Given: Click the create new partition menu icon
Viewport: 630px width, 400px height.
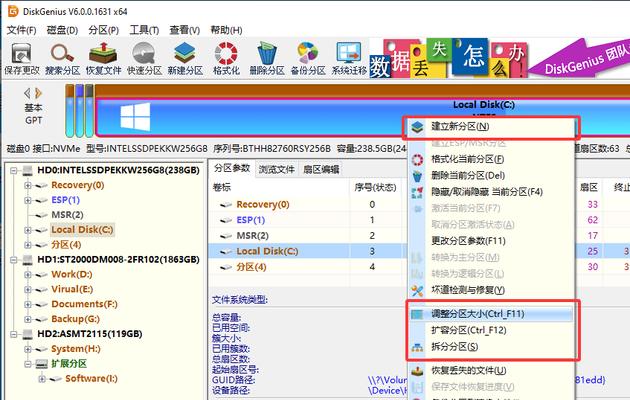Looking at the screenshot, I should (417, 127).
